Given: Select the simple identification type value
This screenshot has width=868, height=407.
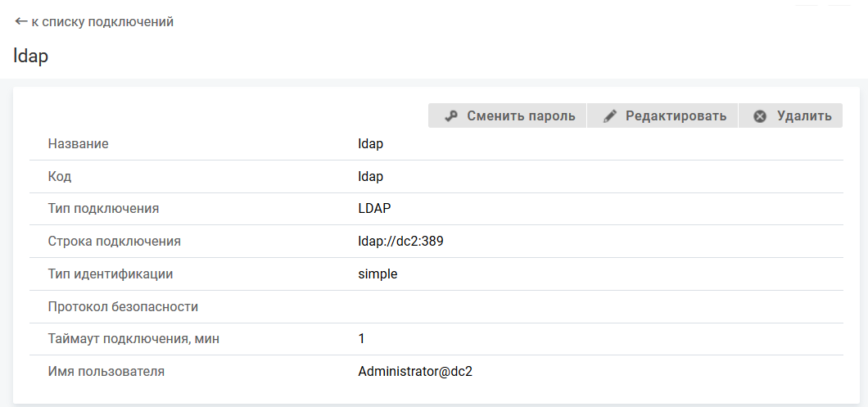Looking at the screenshot, I should tap(377, 274).
